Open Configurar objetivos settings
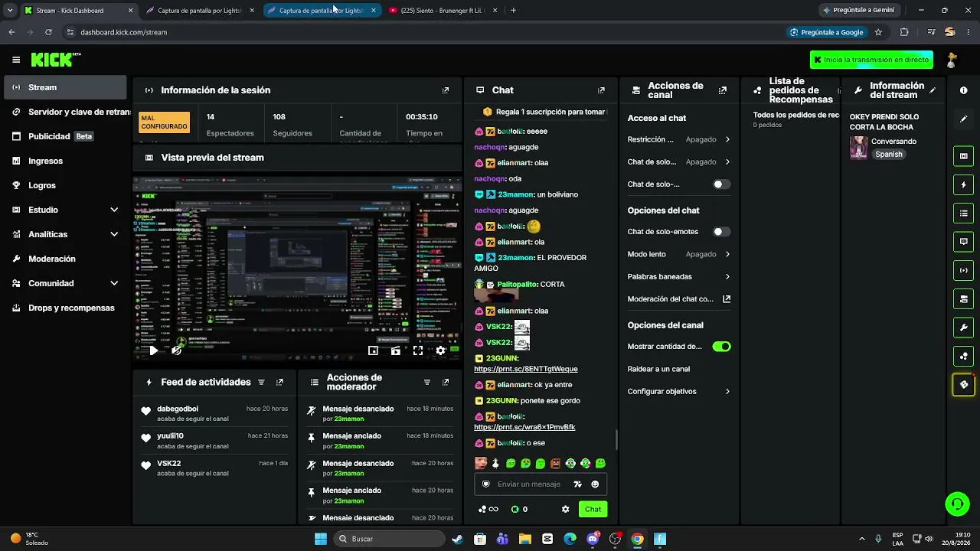Image resolution: width=980 pixels, height=551 pixels. point(679,392)
